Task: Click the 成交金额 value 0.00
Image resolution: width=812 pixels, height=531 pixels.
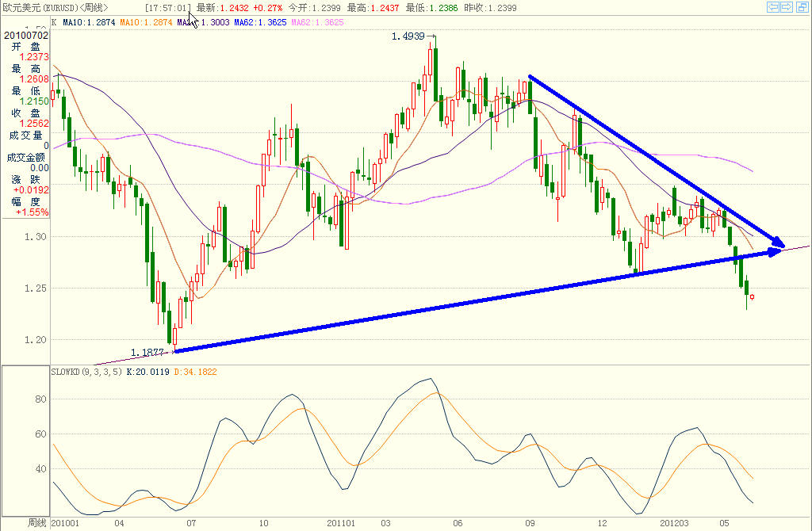Action: (x=40, y=168)
